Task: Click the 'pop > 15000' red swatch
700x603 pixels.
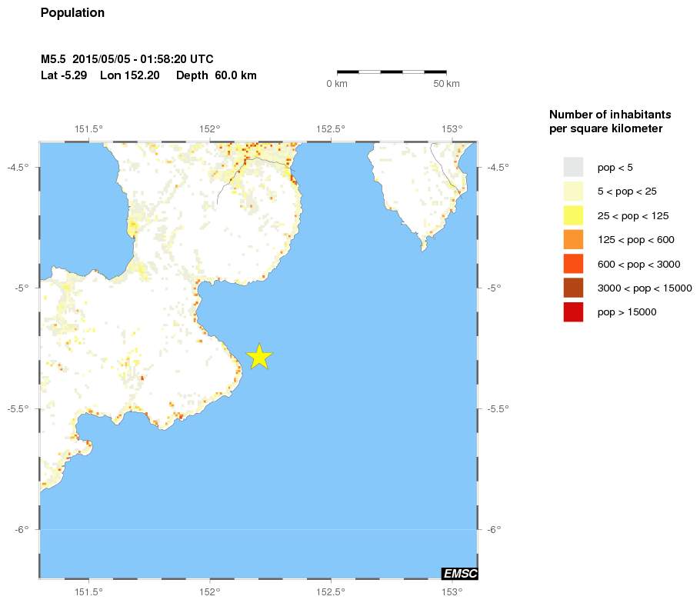Action: [573, 312]
